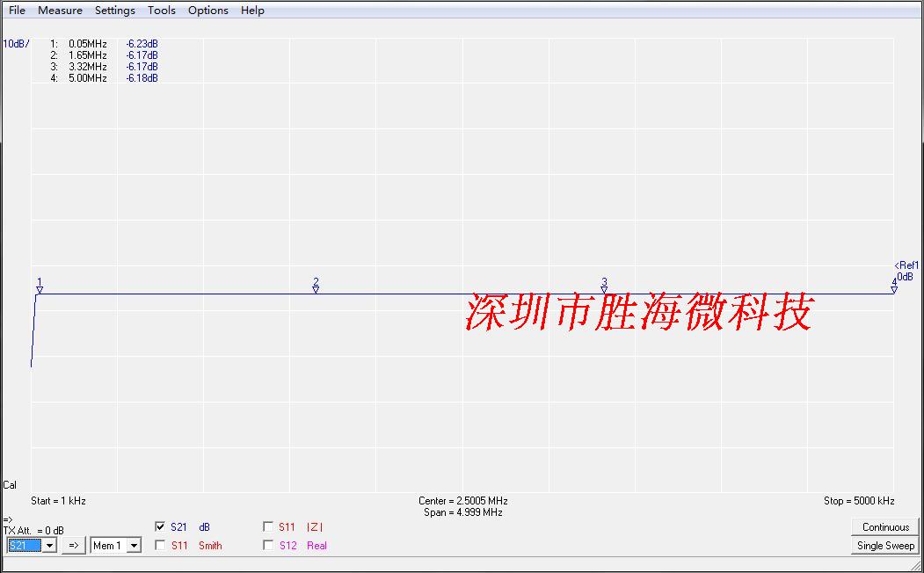Start Continuous sweep
This screenshot has width=924, height=573.
pos(885,527)
